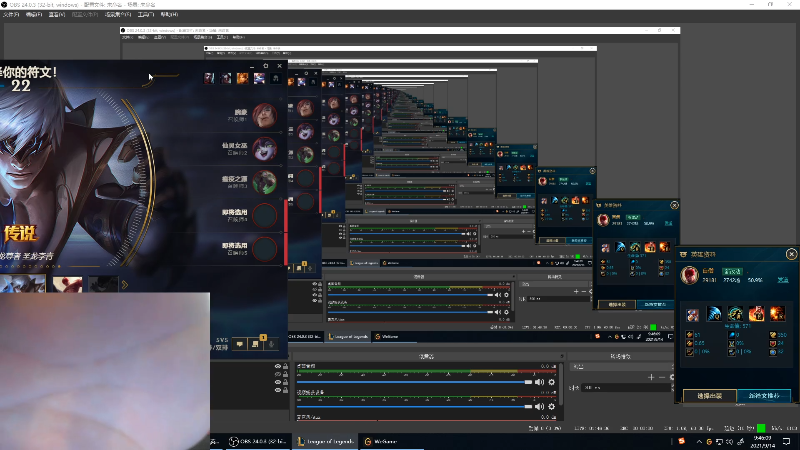Image resolution: width=800 pixels, height=450 pixels.
Task: Click the transition duration field
Action: pos(628,388)
